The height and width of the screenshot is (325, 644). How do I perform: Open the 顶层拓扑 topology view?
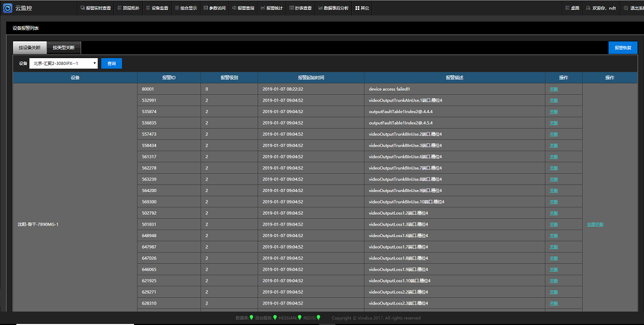(128, 8)
